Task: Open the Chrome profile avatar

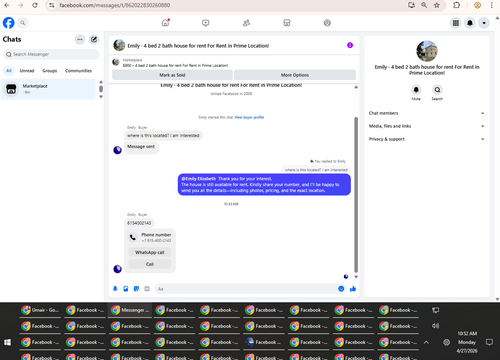Action: pyautogui.click(x=477, y=5)
